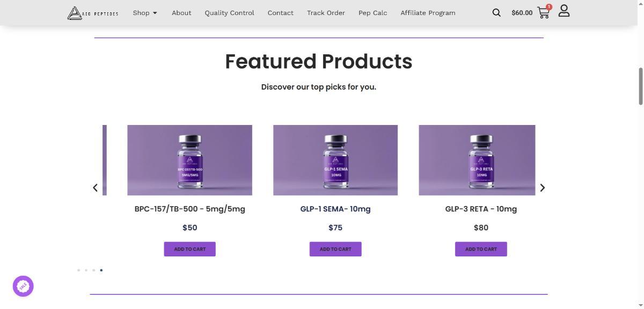Add GLP-1 SEMA 10mg to cart
644x309 pixels.
click(x=335, y=249)
